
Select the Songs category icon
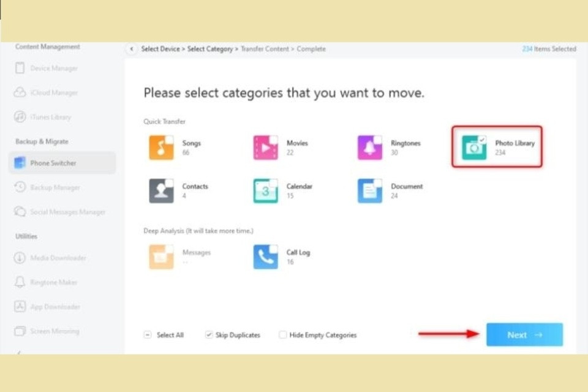161,148
